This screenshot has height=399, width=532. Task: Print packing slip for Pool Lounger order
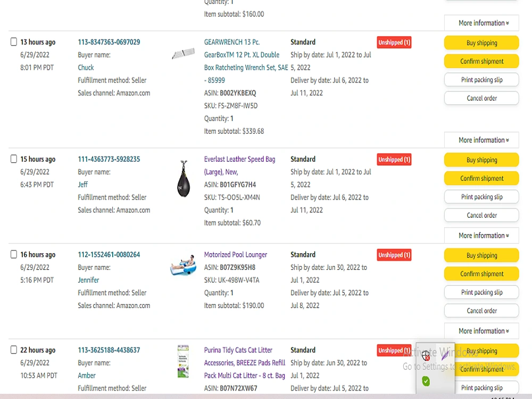click(x=481, y=292)
